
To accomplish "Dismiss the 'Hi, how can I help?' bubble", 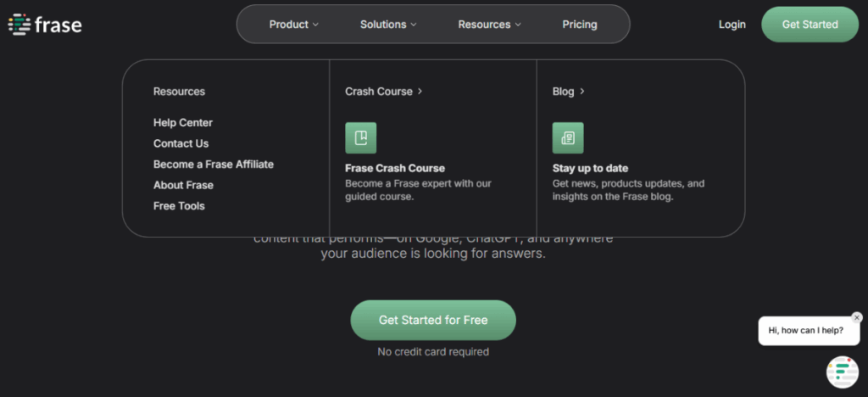I will pos(857,317).
